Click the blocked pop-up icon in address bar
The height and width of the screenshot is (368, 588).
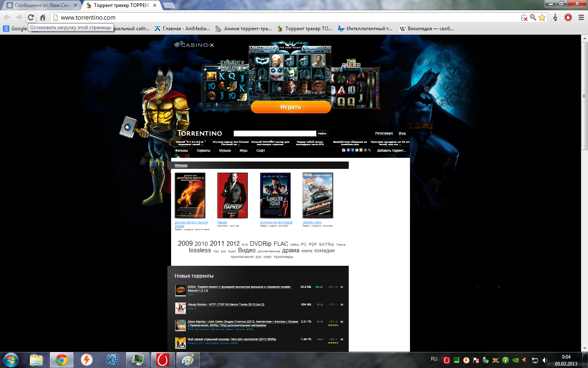pyautogui.click(x=524, y=17)
